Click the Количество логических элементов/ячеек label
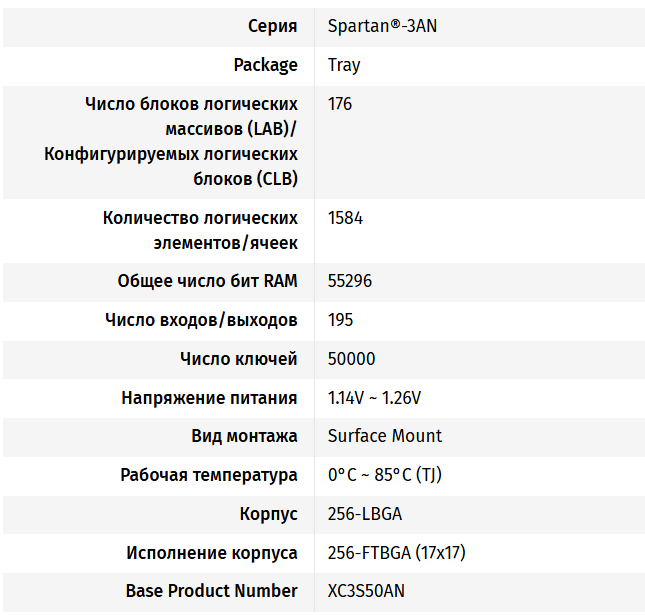 [x=200, y=230]
